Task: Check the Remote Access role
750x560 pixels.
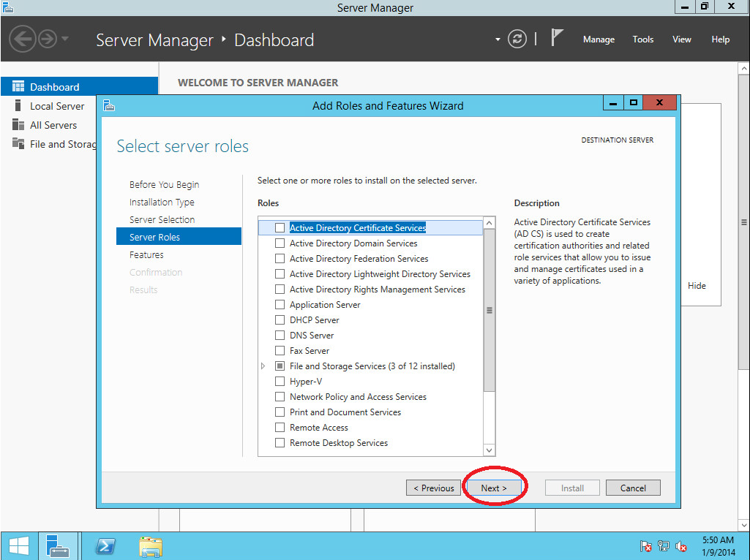Action: click(x=280, y=427)
